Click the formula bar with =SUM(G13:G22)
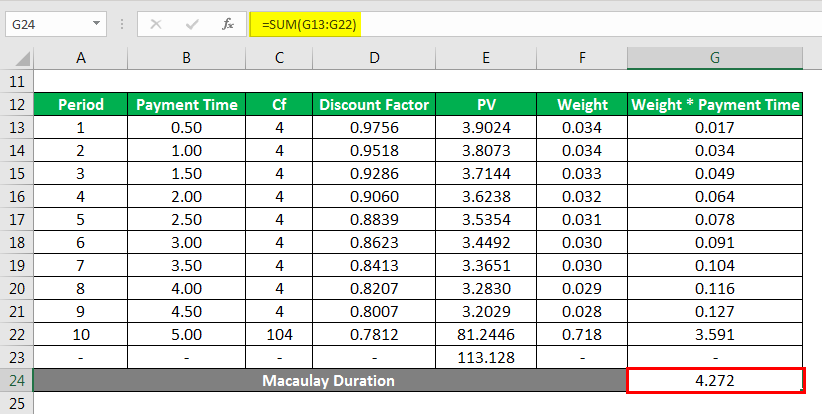Image resolution: width=822 pixels, height=414 pixels. point(535,24)
